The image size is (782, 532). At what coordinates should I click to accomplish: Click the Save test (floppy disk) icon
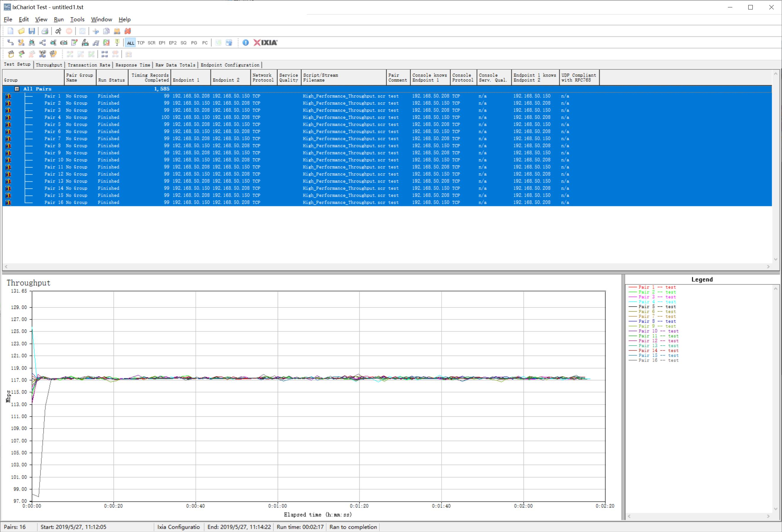pos(32,31)
